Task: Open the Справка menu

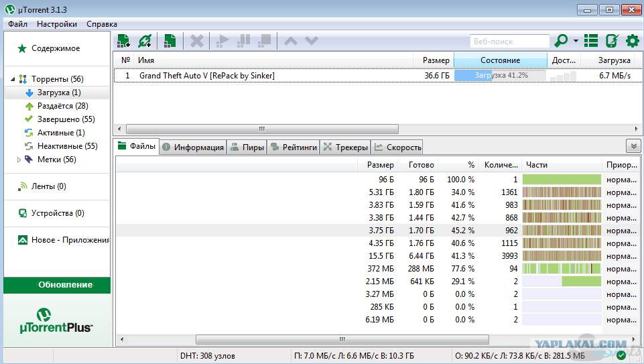Action: click(101, 24)
